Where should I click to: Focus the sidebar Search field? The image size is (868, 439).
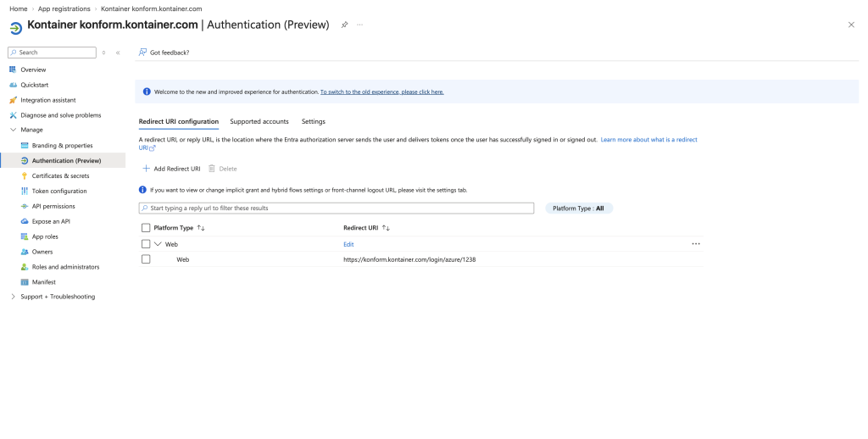tap(52, 53)
